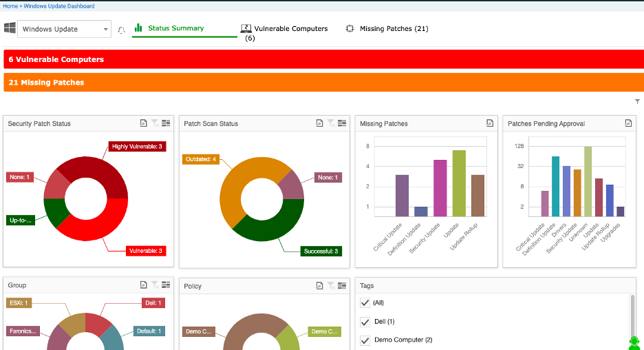Export the Policy chart
The width and height of the screenshot is (644, 350).
[319, 285]
